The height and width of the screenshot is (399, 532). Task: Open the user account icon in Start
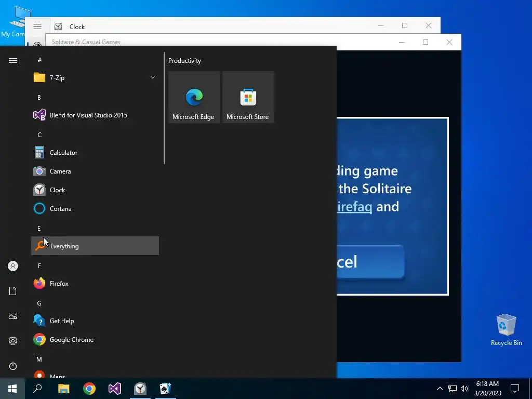point(13,266)
